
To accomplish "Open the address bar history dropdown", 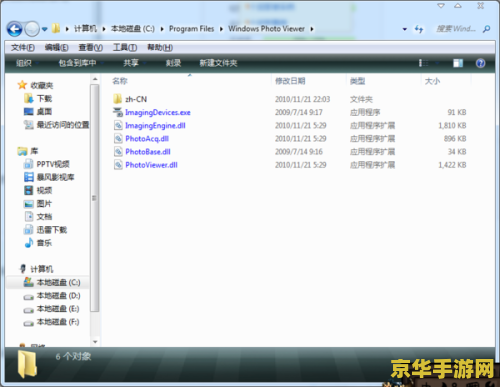I will (x=405, y=29).
